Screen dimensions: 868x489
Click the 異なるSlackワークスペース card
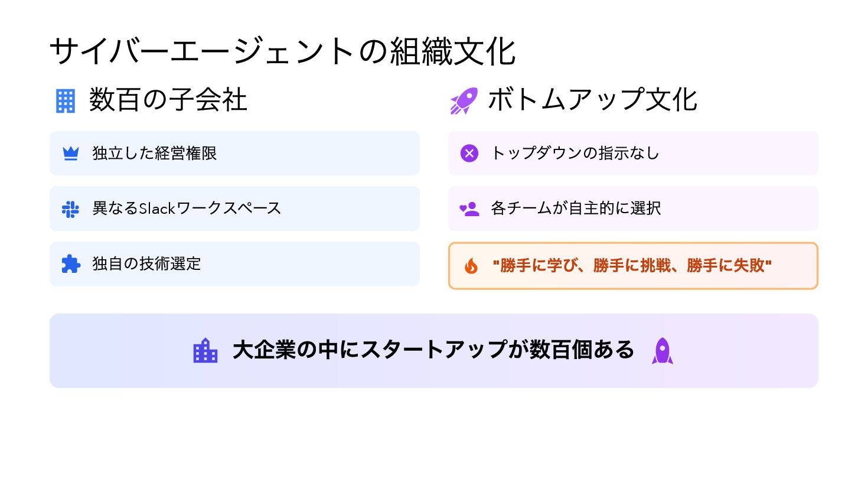coord(234,209)
